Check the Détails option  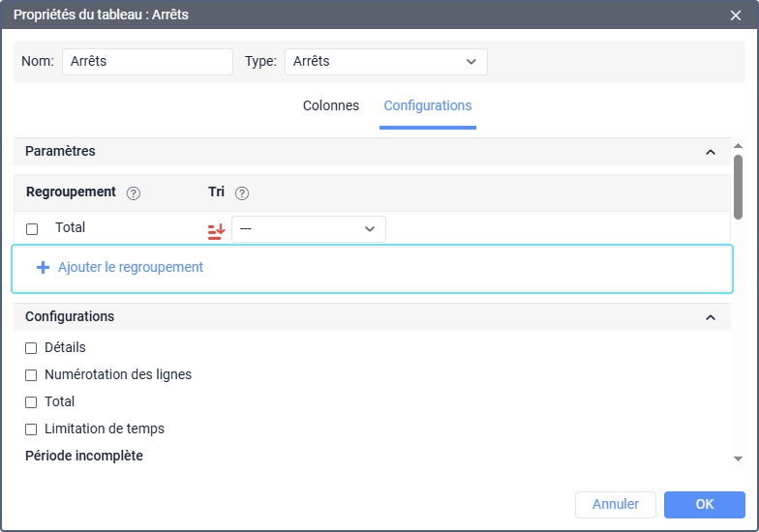point(32,348)
